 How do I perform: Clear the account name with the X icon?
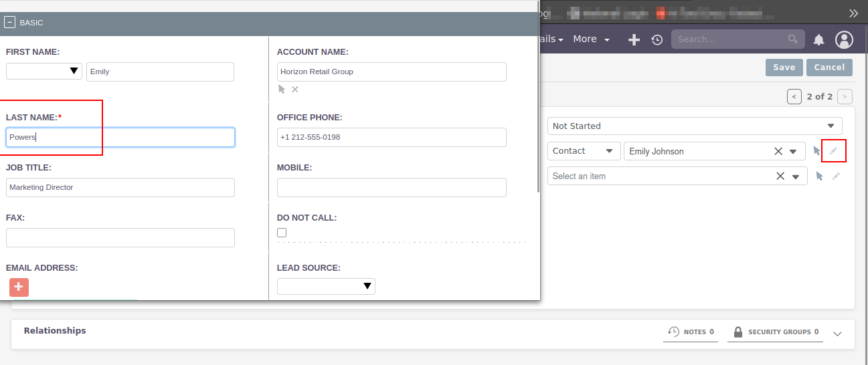295,89
